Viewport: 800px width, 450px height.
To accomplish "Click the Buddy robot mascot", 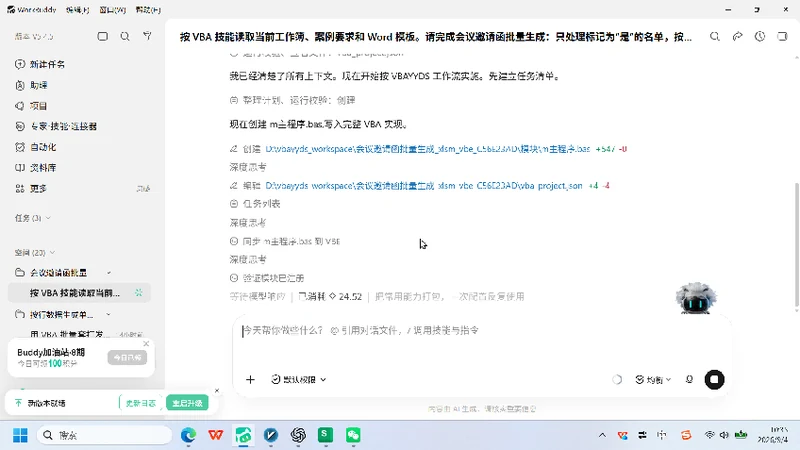I will (696, 298).
